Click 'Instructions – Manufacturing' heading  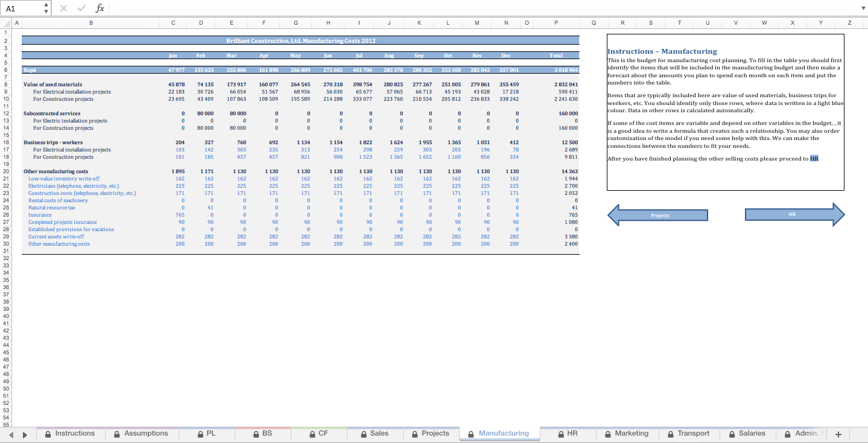click(662, 51)
